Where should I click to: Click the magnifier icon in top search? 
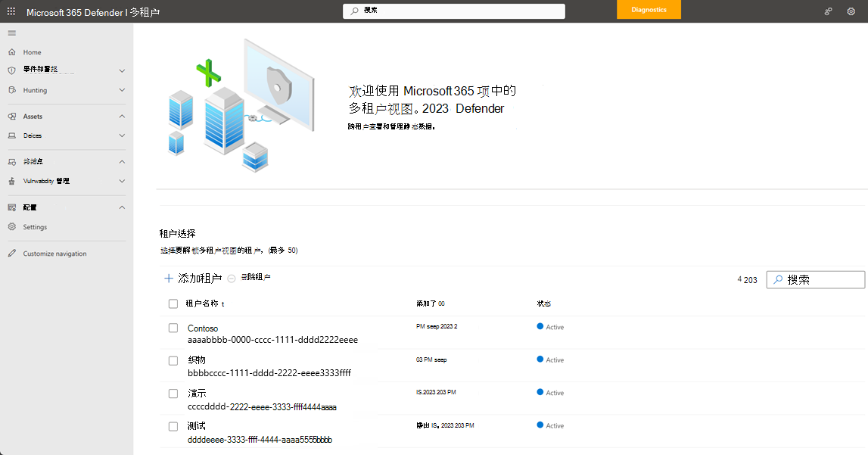tap(354, 11)
